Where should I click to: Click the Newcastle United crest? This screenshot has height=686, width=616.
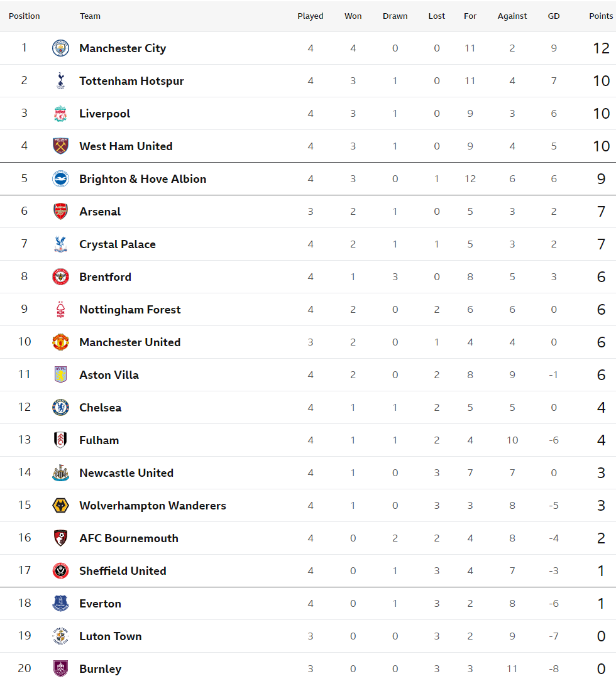click(x=60, y=473)
